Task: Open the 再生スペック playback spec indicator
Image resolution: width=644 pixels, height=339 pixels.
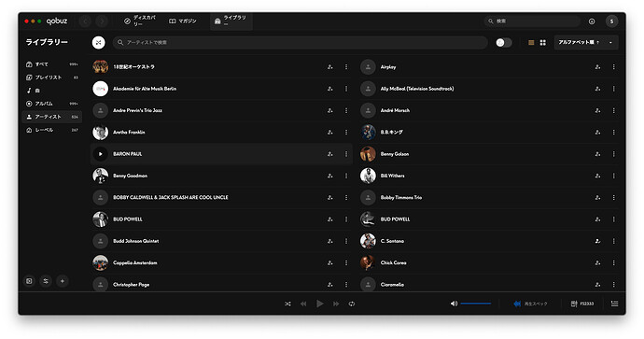Action: (x=530, y=304)
